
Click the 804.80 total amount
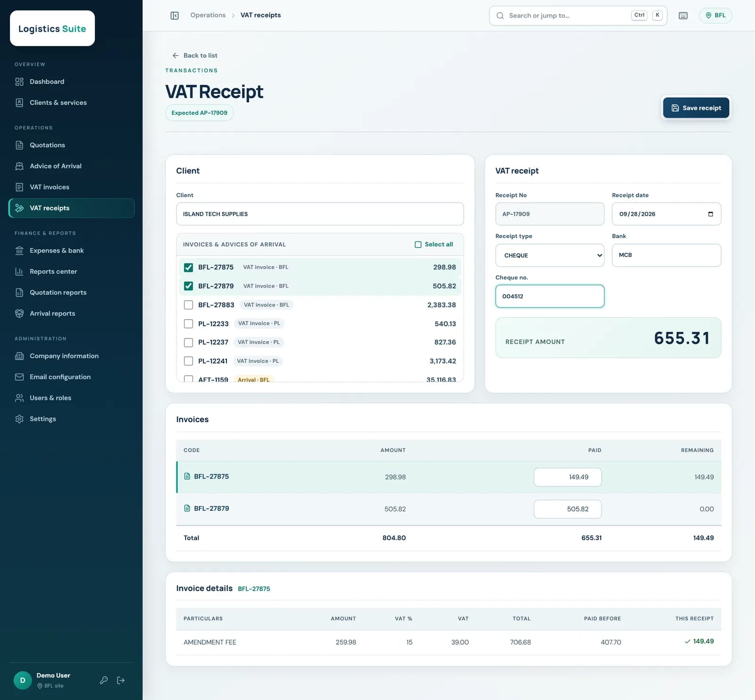point(394,538)
